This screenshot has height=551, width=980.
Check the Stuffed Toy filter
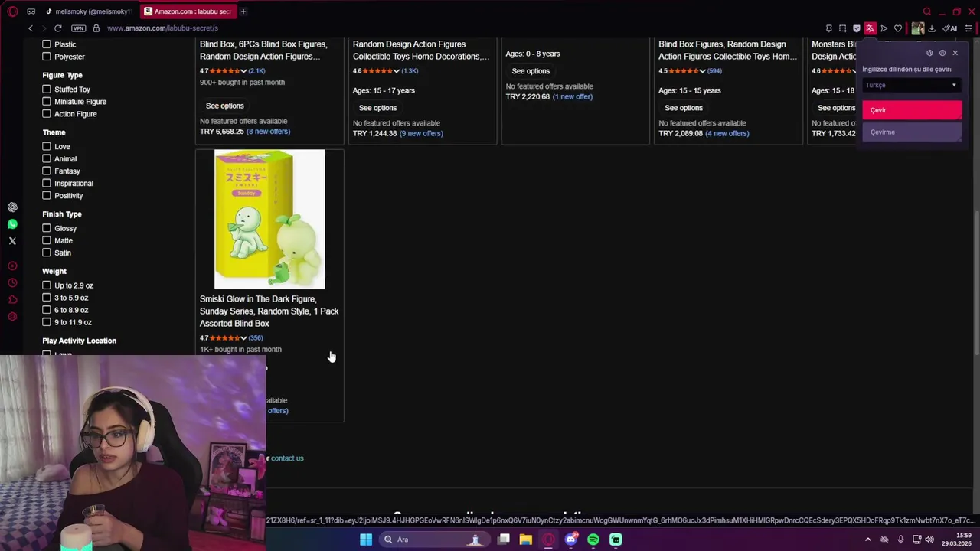click(x=47, y=90)
